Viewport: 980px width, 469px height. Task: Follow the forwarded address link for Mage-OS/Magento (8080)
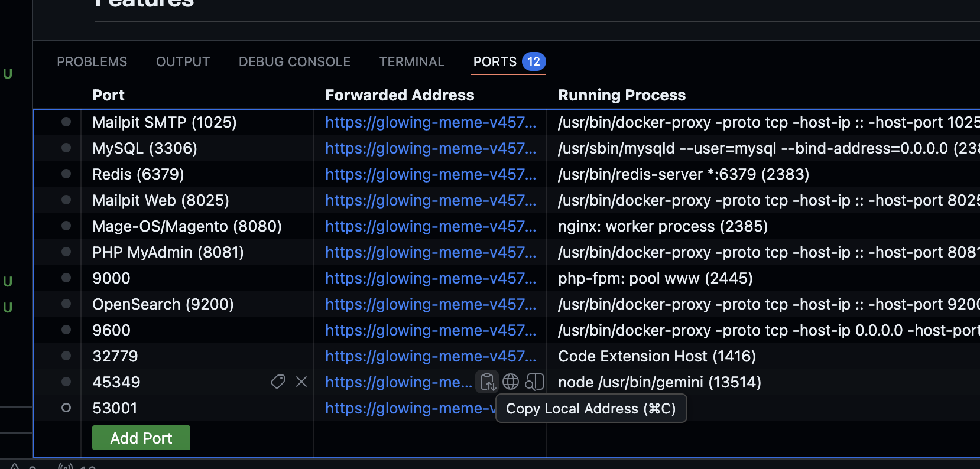click(x=430, y=226)
